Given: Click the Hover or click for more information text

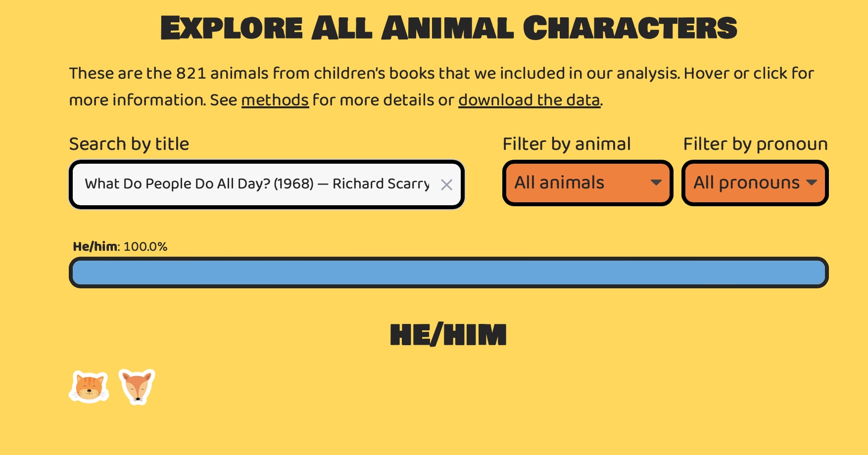Looking at the screenshot, I should point(748,73).
